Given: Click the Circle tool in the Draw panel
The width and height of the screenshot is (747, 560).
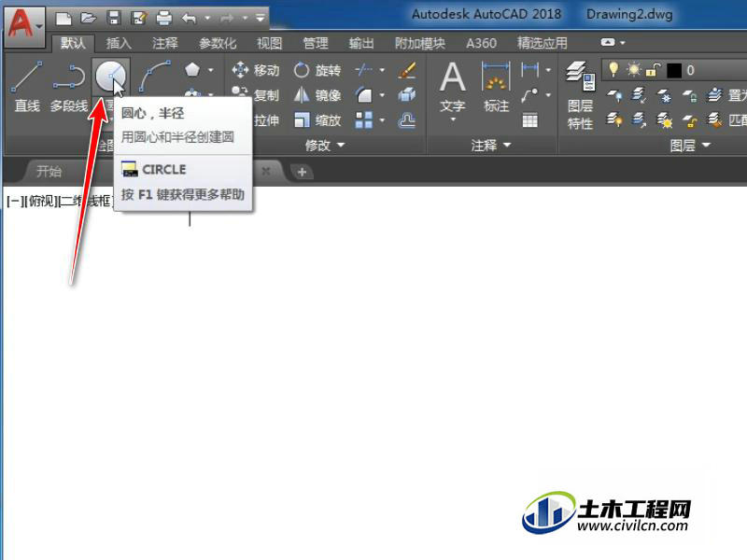Looking at the screenshot, I should pos(110,77).
